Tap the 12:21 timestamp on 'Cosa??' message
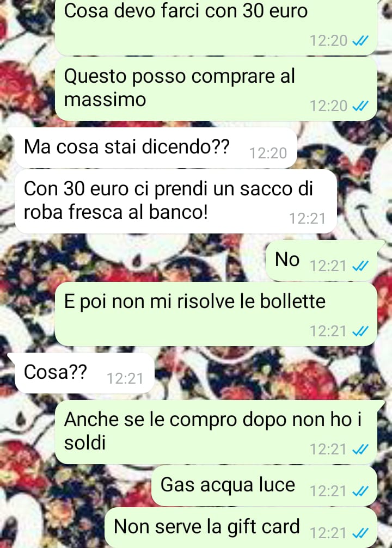The image size is (392, 548). pyautogui.click(x=125, y=379)
